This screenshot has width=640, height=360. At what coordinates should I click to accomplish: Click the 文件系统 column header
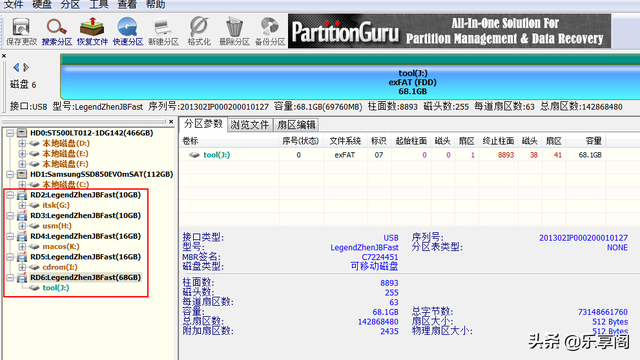tap(345, 141)
